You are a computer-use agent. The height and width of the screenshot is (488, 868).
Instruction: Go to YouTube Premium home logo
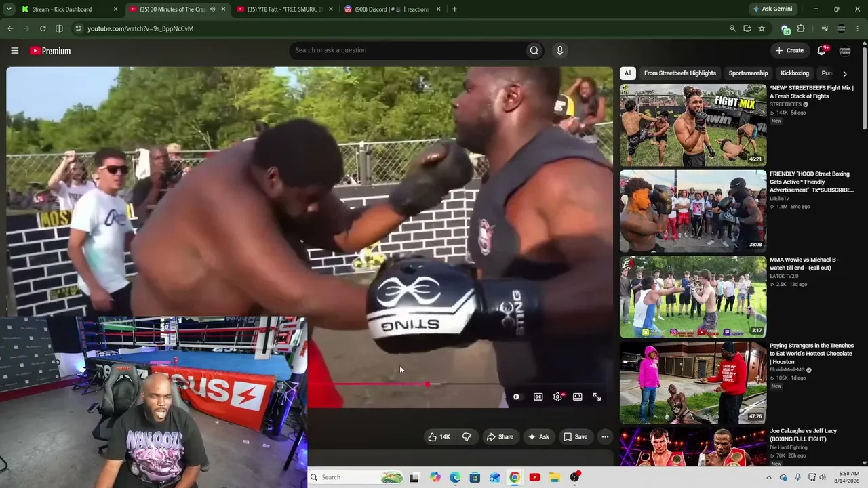(x=50, y=51)
